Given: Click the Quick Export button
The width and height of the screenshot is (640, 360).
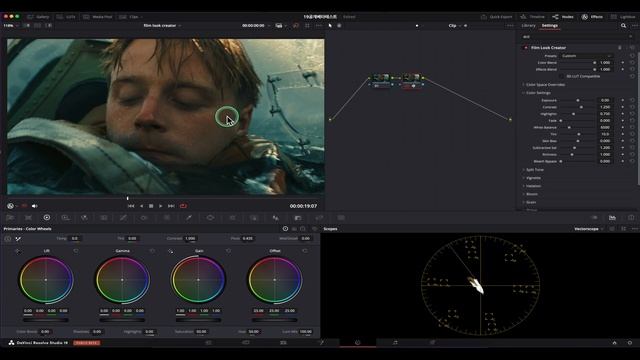Looking at the screenshot, I should click(496, 17).
